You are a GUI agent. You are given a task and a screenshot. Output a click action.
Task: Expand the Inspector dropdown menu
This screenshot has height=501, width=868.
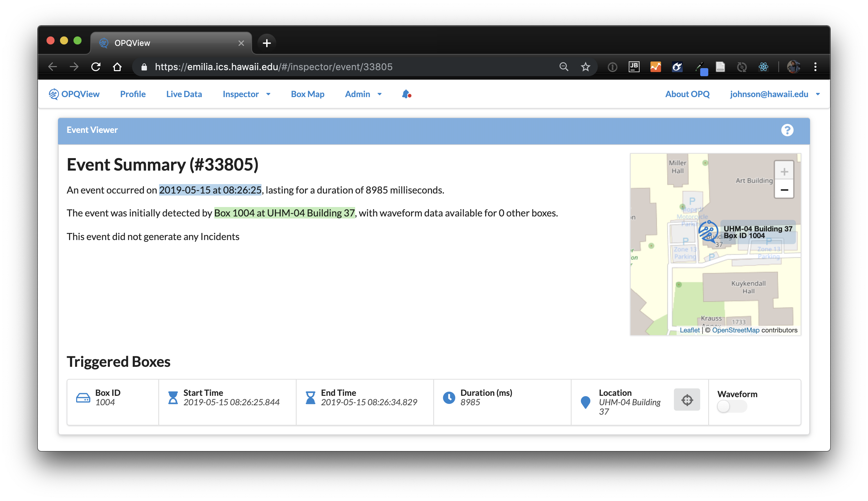pyautogui.click(x=246, y=94)
